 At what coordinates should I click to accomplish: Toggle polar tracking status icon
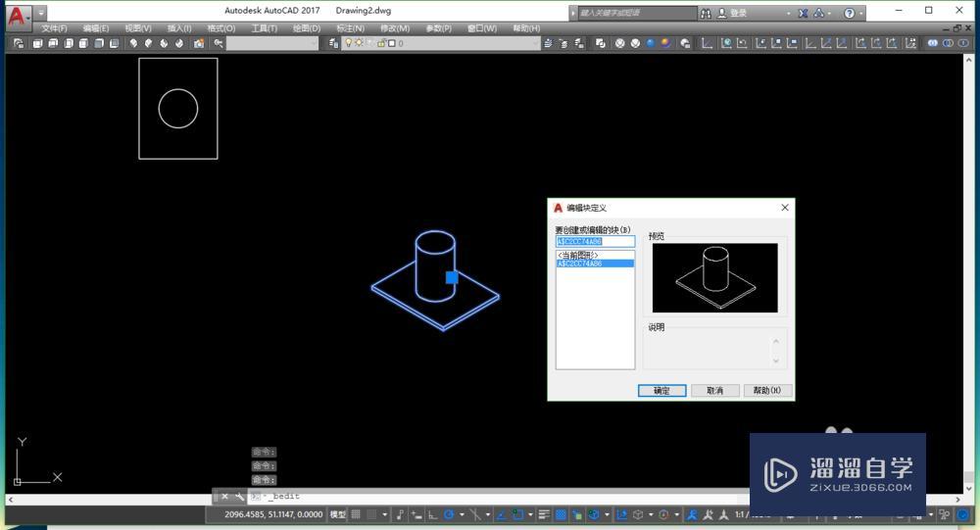(449, 515)
